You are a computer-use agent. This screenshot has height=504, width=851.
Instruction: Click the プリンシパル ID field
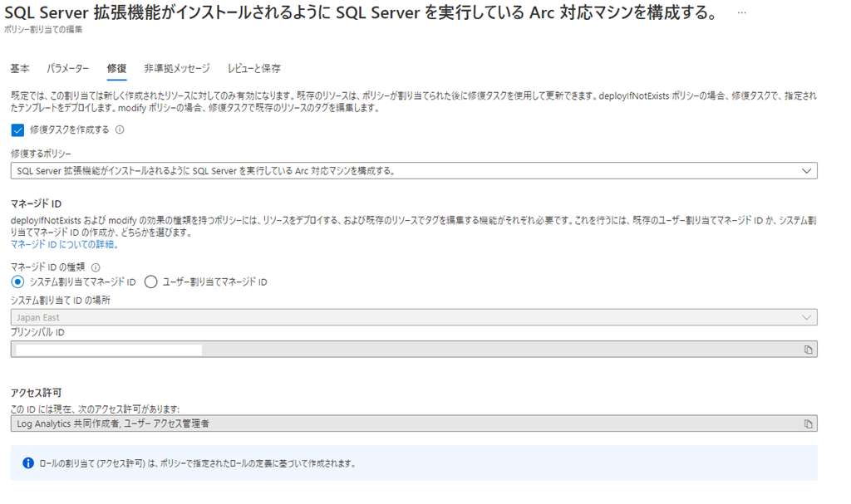point(414,350)
